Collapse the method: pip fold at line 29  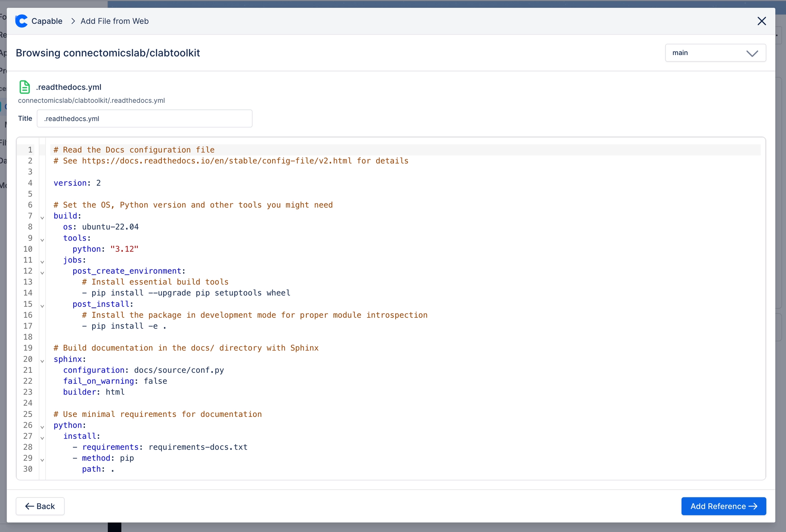42,460
